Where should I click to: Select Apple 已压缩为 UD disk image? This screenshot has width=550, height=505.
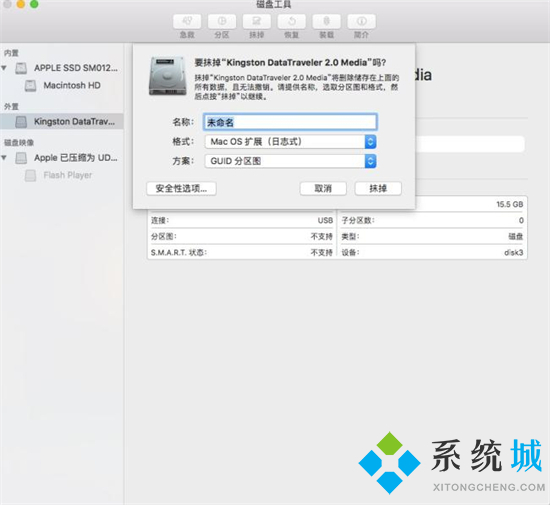click(x=75, y=158)
